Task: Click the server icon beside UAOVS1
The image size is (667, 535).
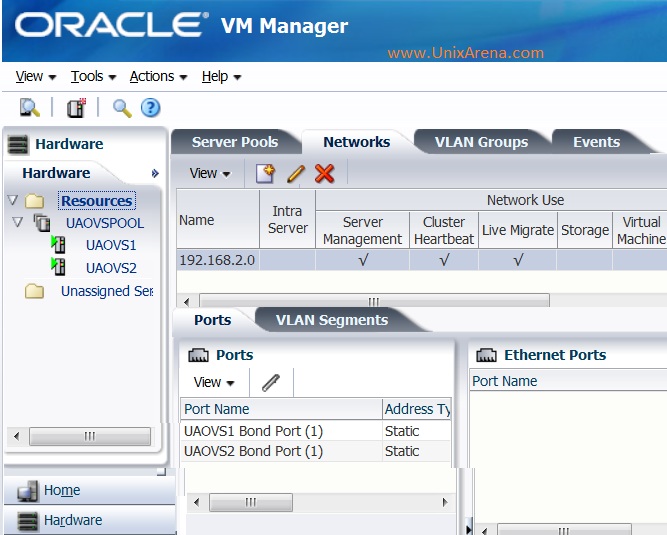Action: (x=58, y=245)
